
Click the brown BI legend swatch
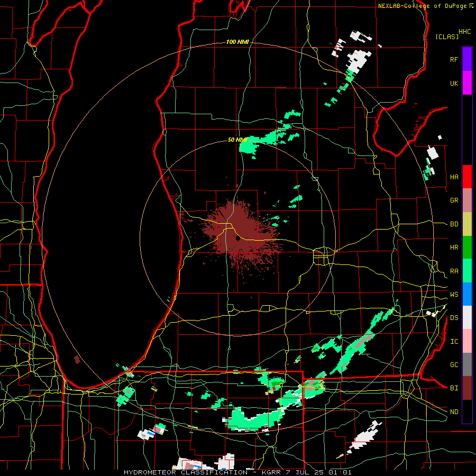[467, 388]
